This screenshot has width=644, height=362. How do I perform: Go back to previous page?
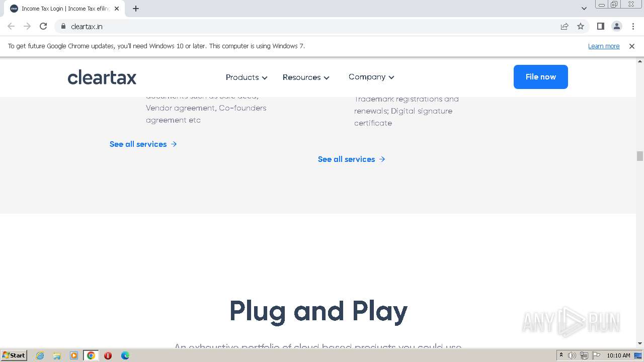tap(11, 26)
